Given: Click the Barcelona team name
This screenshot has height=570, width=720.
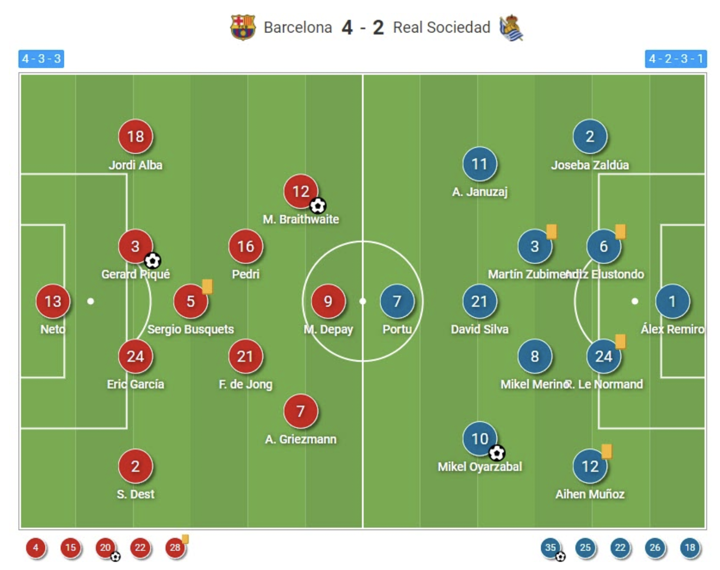Looking at the screenshot, I should click(x=298, y=28).
